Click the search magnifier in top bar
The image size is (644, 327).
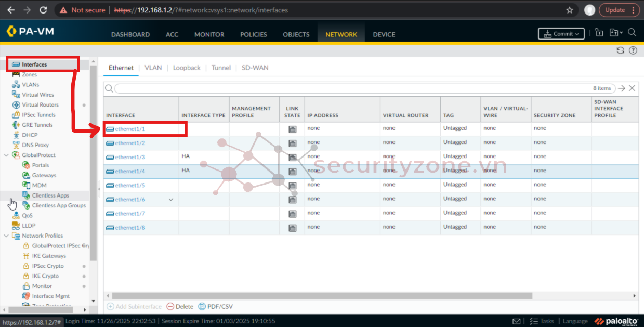[x=632, y=33]
